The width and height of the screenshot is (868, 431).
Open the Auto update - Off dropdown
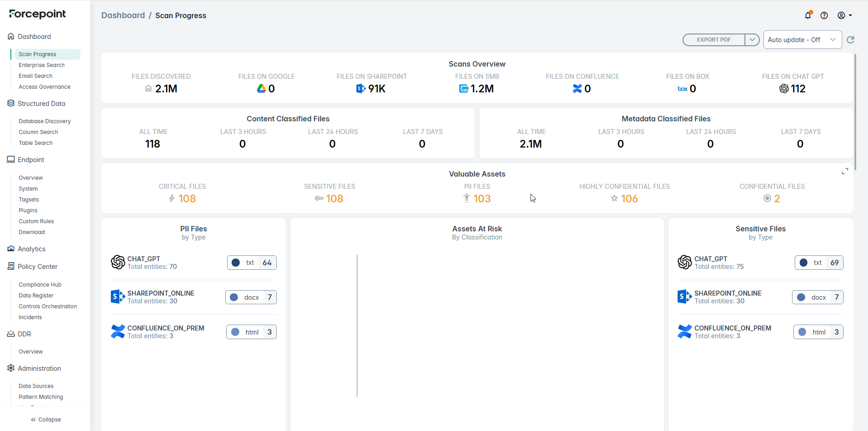(802, 40)
